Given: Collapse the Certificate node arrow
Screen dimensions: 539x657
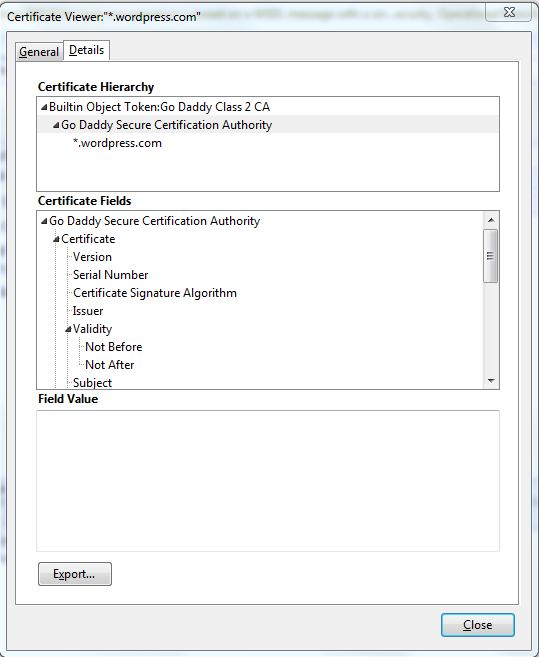Looking at the screenshot, I should tap(56, 239).
